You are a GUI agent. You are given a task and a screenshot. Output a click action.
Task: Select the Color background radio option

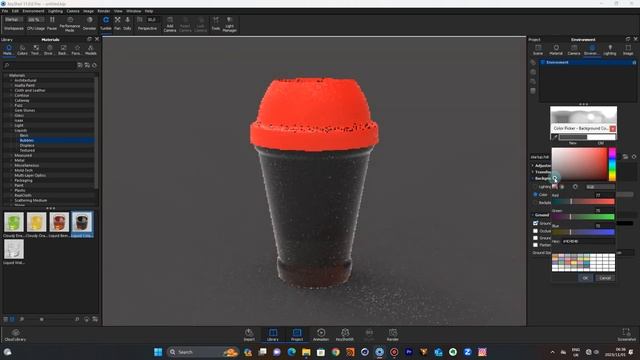point(535,195)
